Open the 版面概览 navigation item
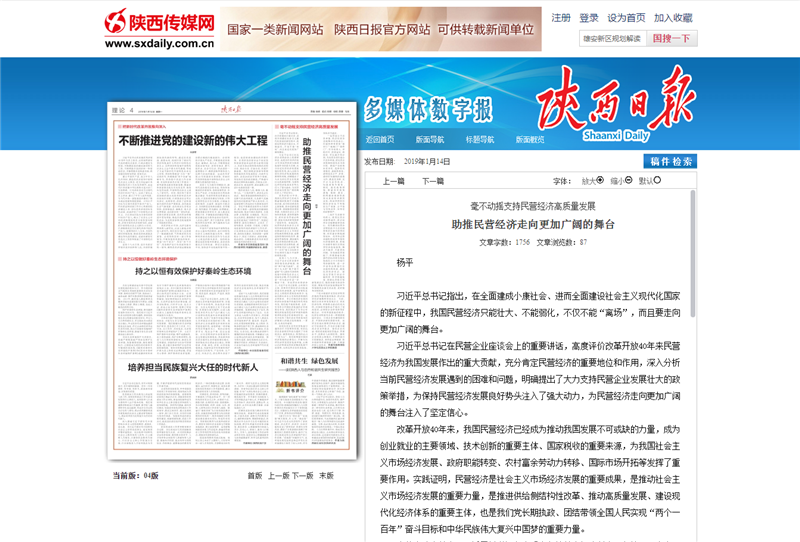The image size is (800, 542). [530, 139]
